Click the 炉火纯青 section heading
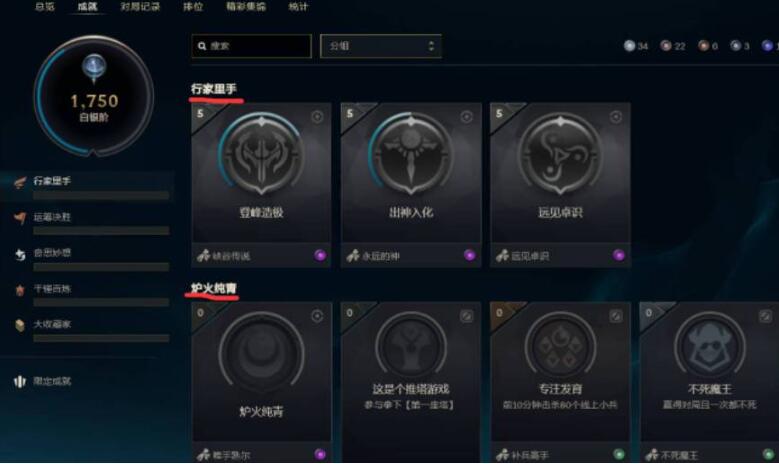Image resolution: width=779 pixels, height=464 pixels. [214, 288]
